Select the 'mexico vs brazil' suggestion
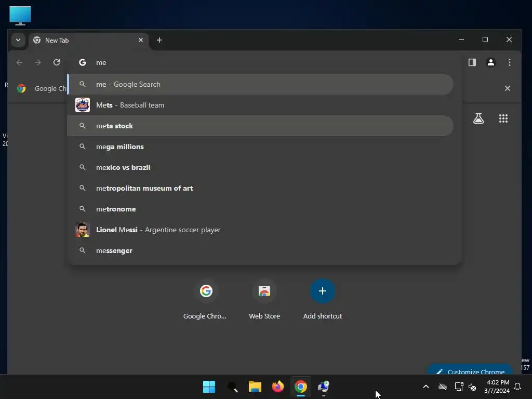Image resolution: width=532 pixels, height=399 pixels. pyautogui.click(x=260, y=167)
